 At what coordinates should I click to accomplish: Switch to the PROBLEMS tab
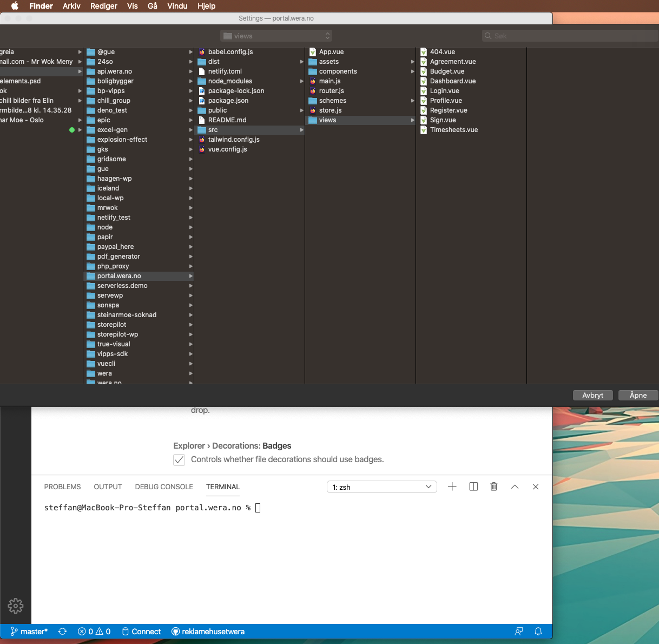click(62, 487)
